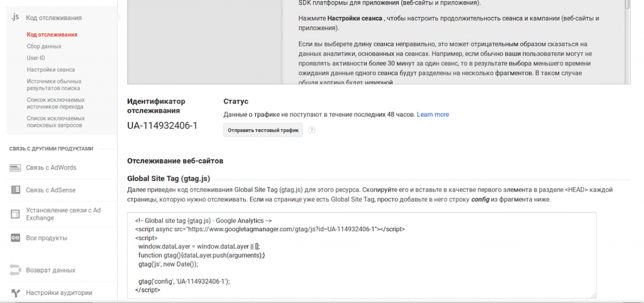This screenshot has width=644, height=303.
Task: Click the AdWords link icon
Action: coord(16,168)
